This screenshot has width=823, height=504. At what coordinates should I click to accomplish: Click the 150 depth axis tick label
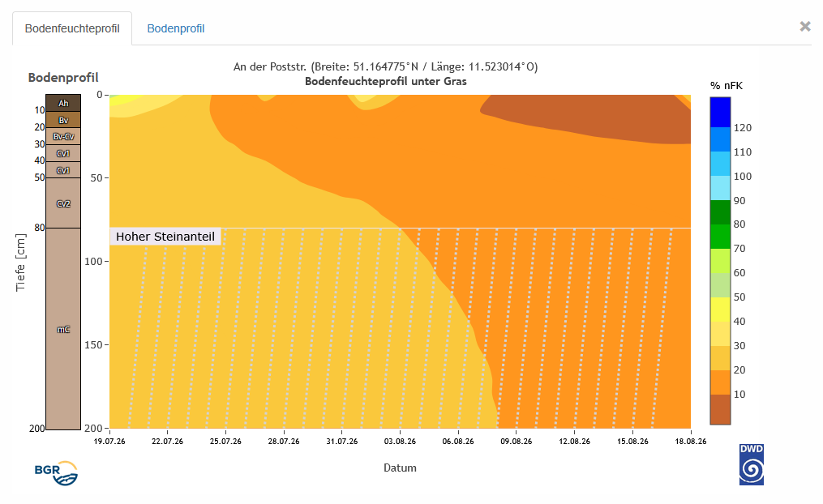(93, 344)
